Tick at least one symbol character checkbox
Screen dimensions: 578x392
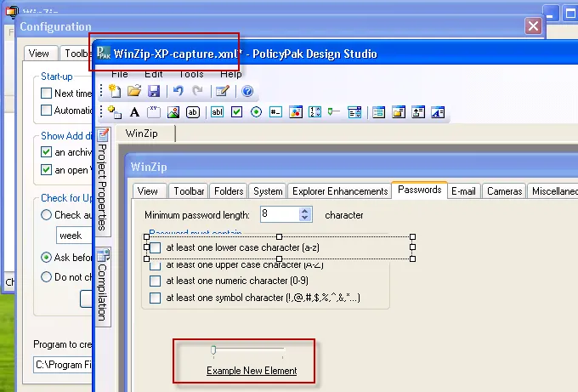pyautogui.click(x=156, y=298)
